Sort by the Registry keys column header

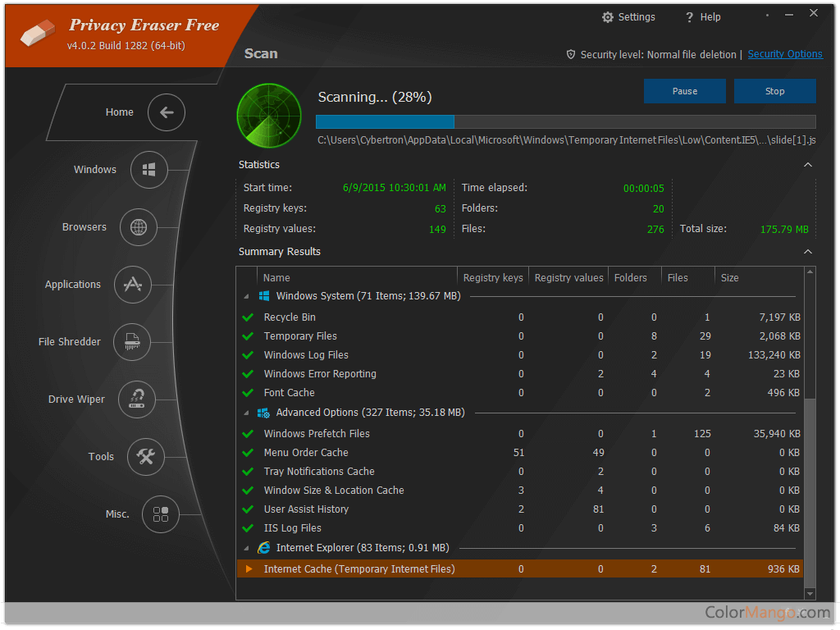tap(493, 277)
